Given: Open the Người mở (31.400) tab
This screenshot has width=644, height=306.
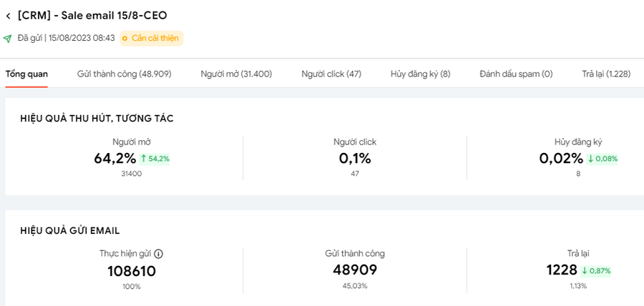Looking at the screenshot, I should click(236, 74).
